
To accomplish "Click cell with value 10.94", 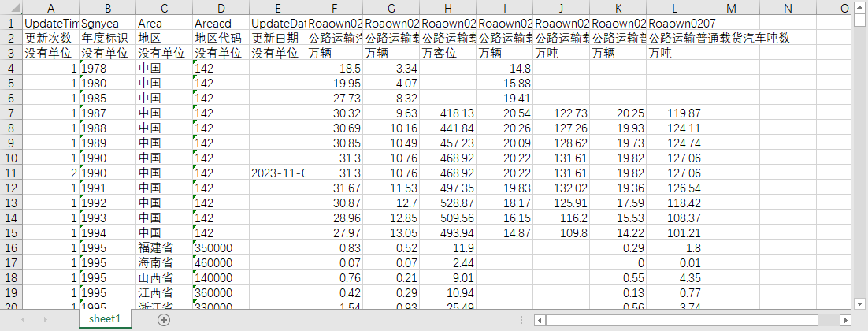I will [x=448, y=293].
